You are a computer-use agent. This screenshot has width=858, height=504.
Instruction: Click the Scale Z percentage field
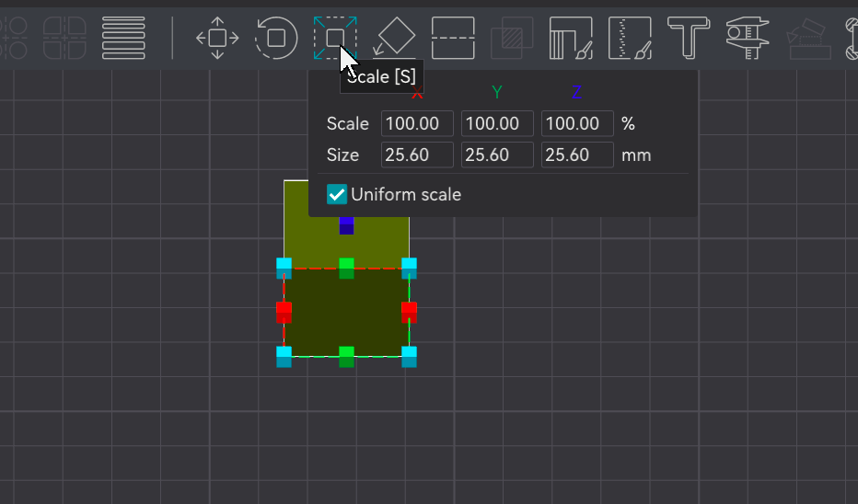tap(577, 123)
